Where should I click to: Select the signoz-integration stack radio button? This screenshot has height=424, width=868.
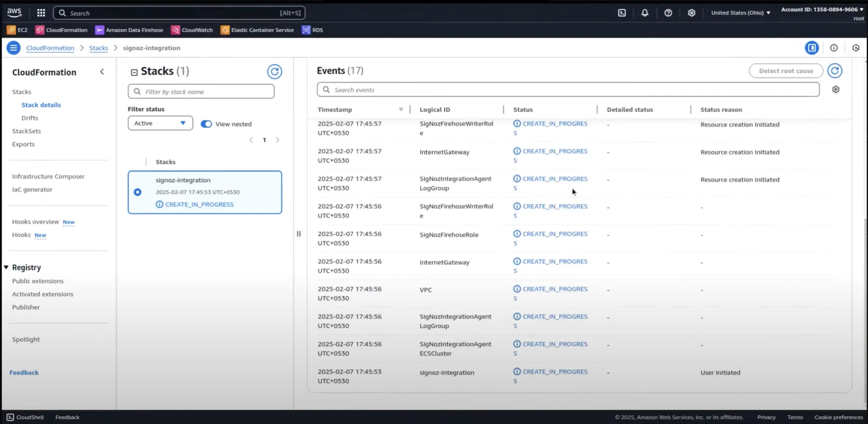pos(138,192)
